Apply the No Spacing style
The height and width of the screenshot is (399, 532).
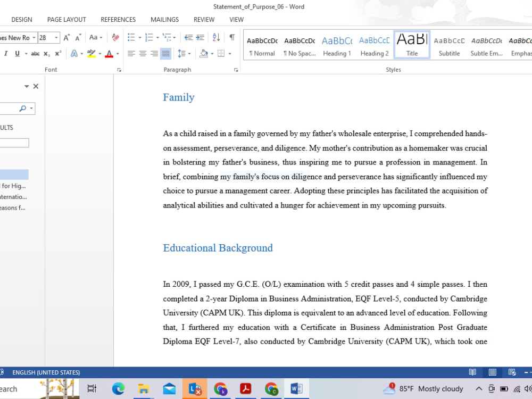tap(300, 45)
